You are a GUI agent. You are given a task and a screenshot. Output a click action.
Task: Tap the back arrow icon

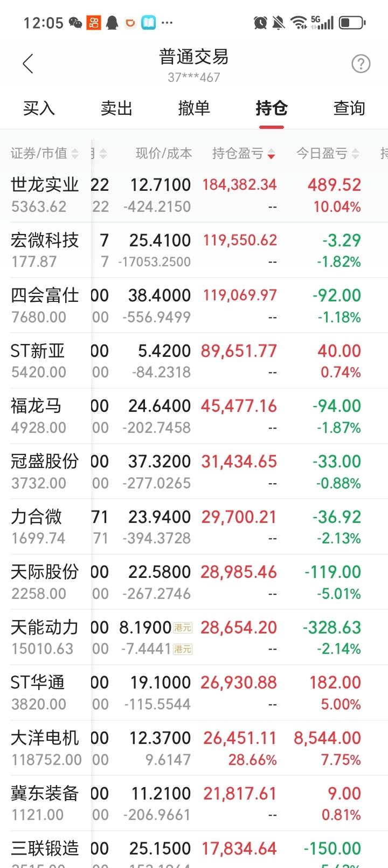pos(28,64)
